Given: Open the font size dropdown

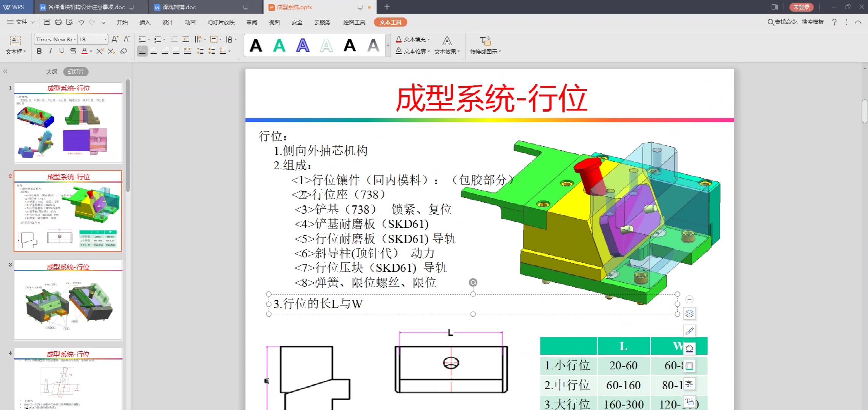Looking at the screenshot, I should 105,39.
